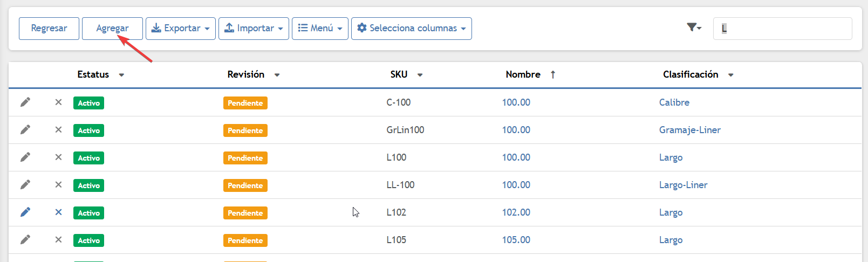Open the Gramaje-Liner classification link

690,130
